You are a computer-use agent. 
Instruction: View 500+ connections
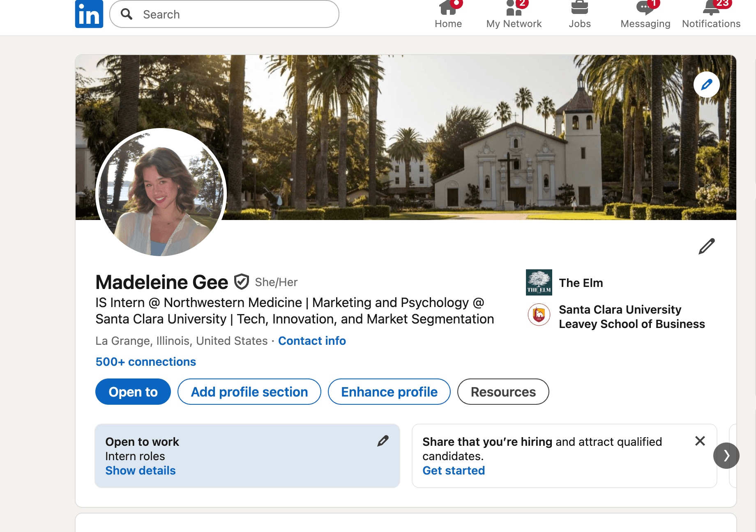click(145, 362)
